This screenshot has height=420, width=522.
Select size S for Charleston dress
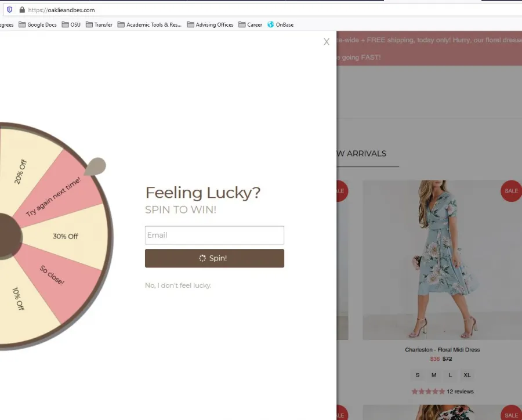pos(418,375)
